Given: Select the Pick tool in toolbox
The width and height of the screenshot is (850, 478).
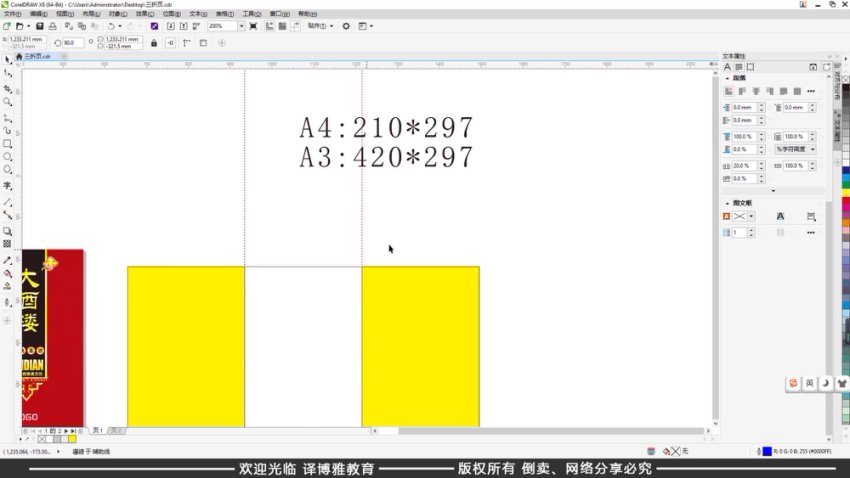Looking at the screenshot, I should pos(8,60).
